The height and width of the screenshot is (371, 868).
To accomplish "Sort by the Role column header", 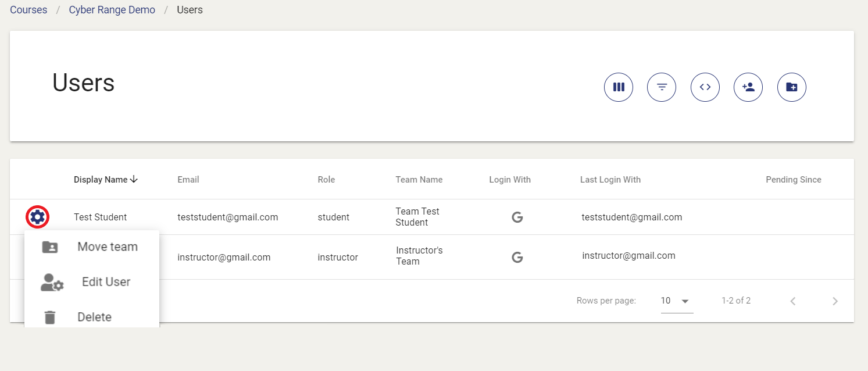I will coord(326,180).
